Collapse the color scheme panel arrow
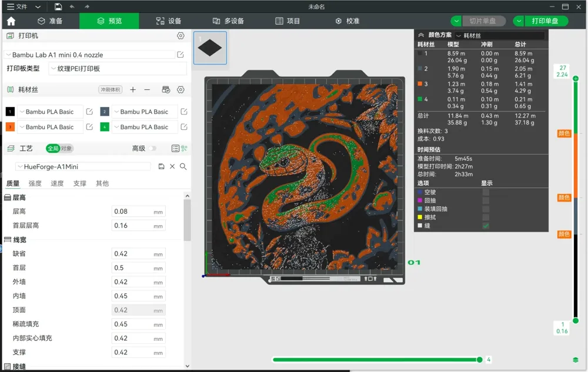Image resolution: width=588 pixels, height=372 pixels. [x=421, y=35]
